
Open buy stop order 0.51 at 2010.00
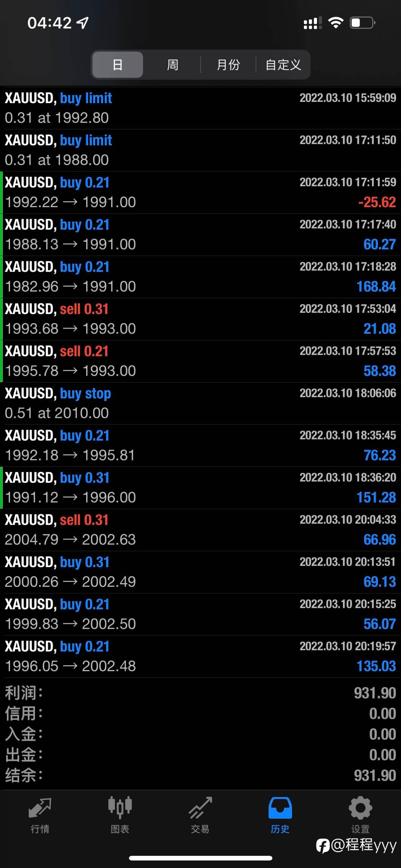click(200, 403)
